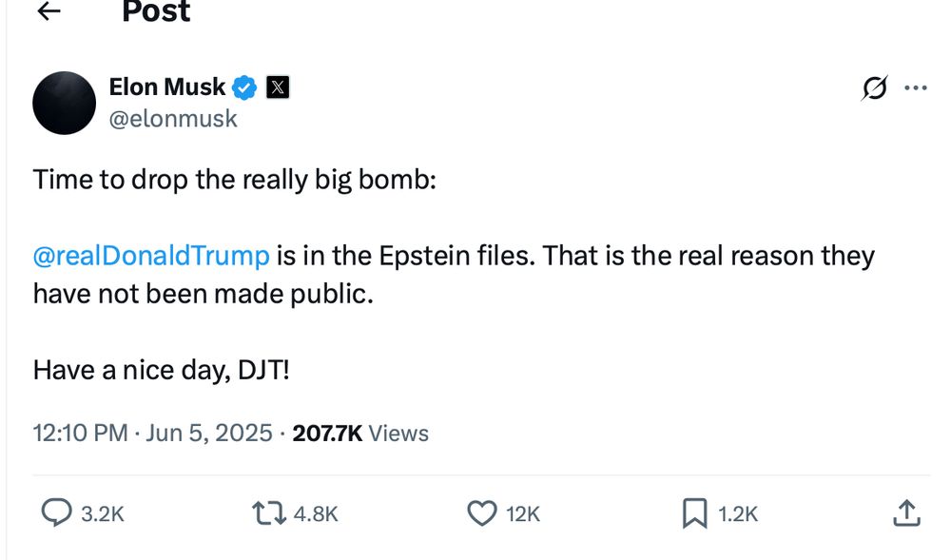Screen dimensions: 951x560
Task: Open the share post icon
Action: tap(907, 512)
